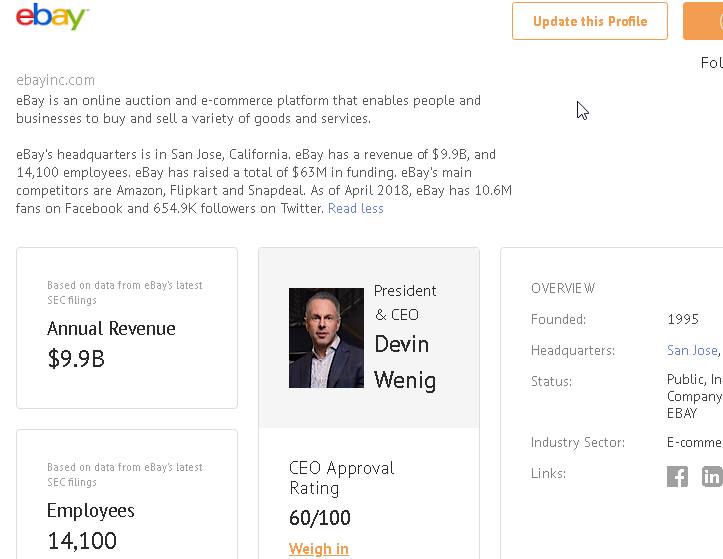Screen dimensions: 723x559
Task: Click the Annual Revenue $9.9B figure
Action: [x=76, y=358]
